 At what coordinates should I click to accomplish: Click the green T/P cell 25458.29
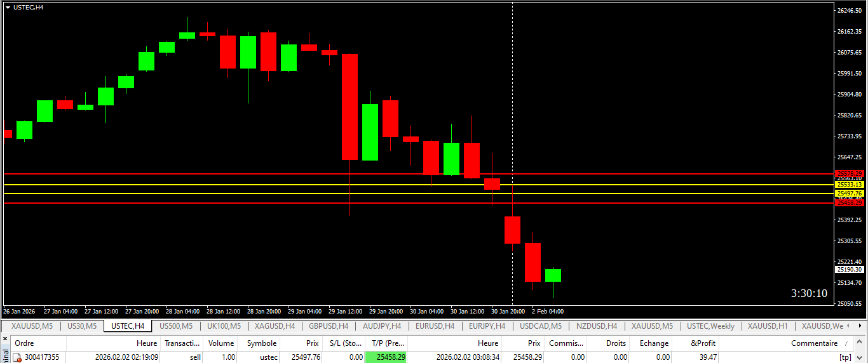tap(386, 357)
